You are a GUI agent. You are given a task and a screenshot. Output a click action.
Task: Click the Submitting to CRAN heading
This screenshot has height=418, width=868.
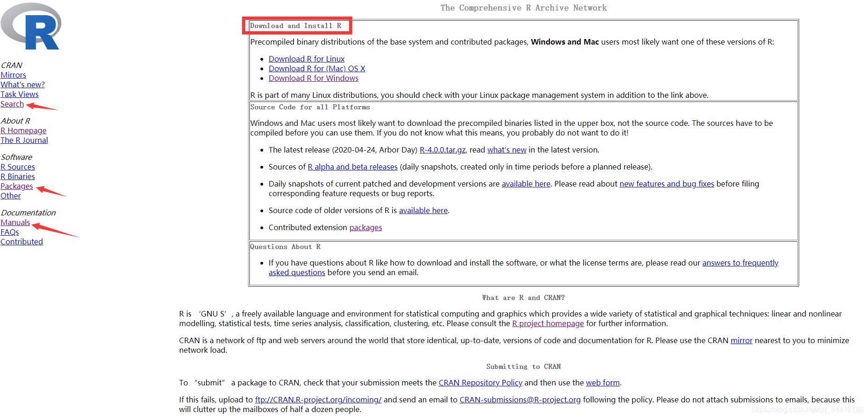[524, 367]
